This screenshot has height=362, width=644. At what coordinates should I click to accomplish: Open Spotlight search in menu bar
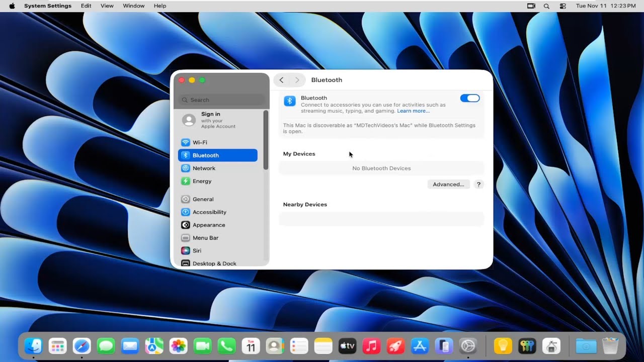[x=546, y=6]
